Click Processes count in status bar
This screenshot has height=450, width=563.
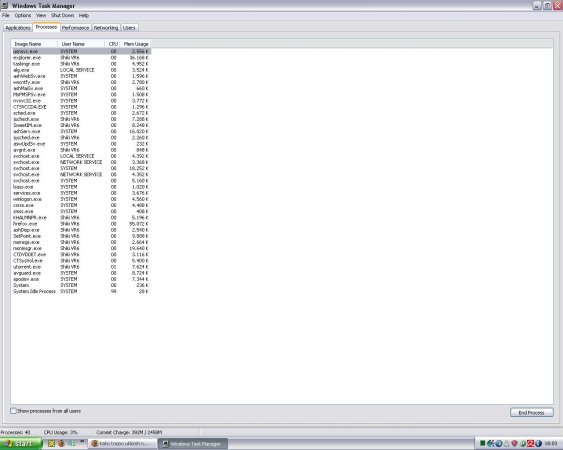[x=15, y=432]
